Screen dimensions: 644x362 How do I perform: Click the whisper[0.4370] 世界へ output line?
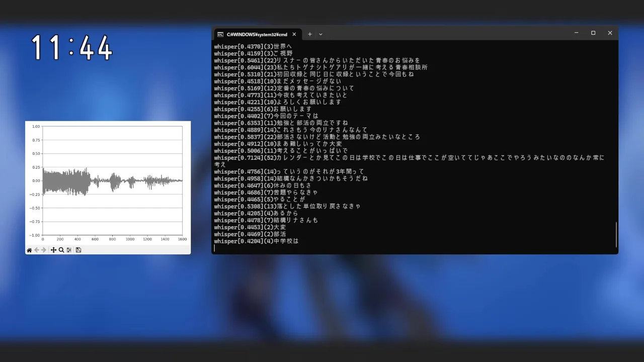pos(253,47)
